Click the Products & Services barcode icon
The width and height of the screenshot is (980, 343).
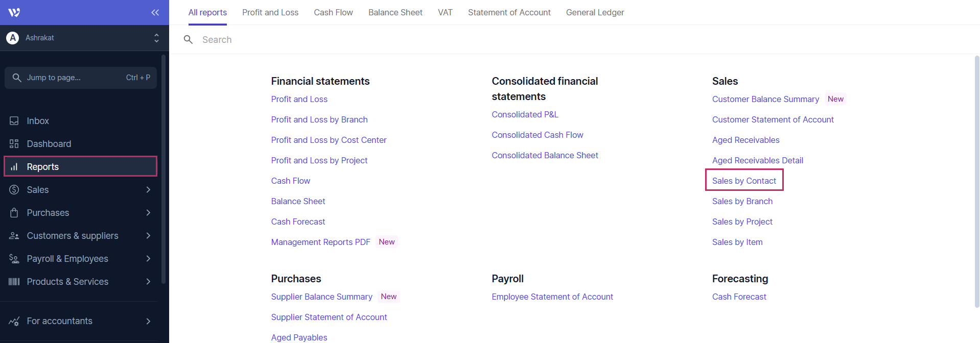(x=14, y=282)
